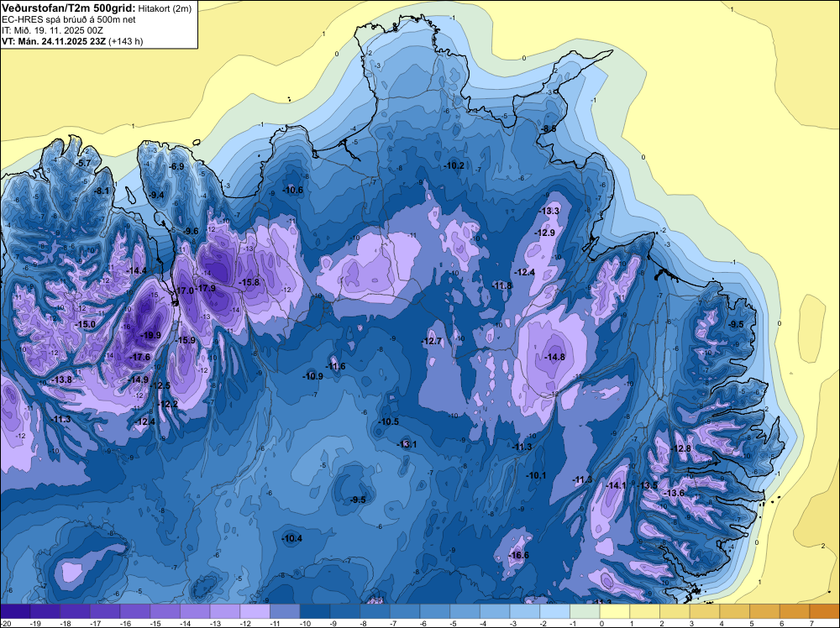Viewport: 840px width, 628px height.
Task: Select the -15.8 temperature label
Action: 249,282
